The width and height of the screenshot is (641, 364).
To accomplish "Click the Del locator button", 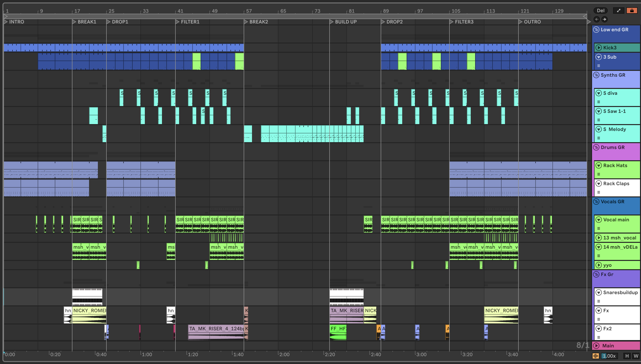I will 600,11.
